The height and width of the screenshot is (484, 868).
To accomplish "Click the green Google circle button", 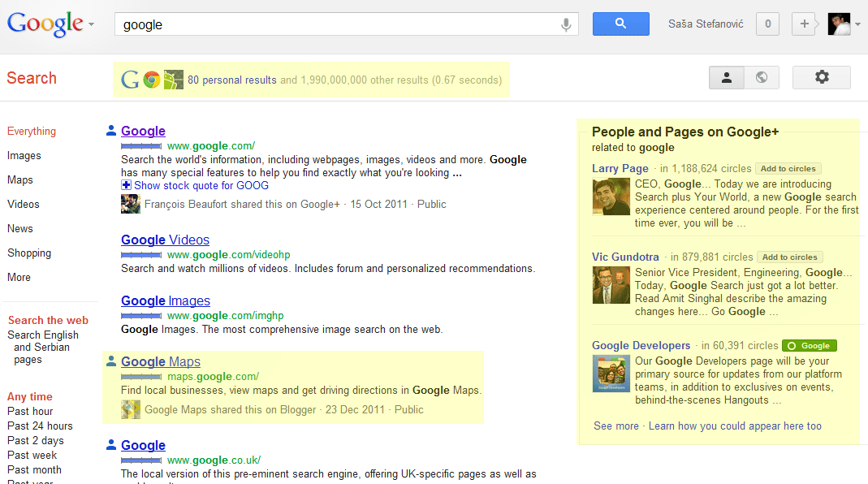I will [x=809, y=346].
